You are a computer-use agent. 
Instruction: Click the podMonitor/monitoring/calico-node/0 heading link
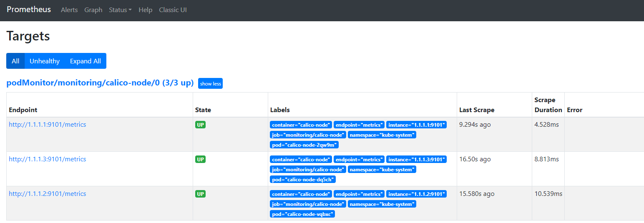[100, 83]
